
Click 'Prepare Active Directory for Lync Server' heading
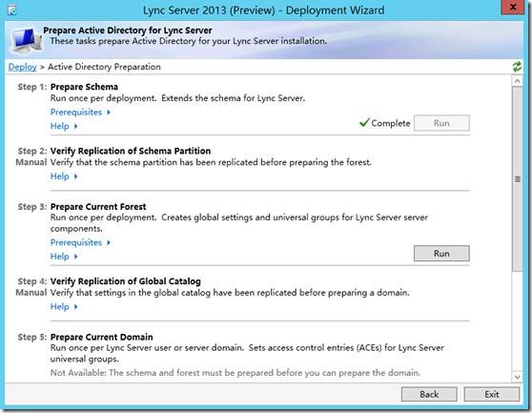128,31
